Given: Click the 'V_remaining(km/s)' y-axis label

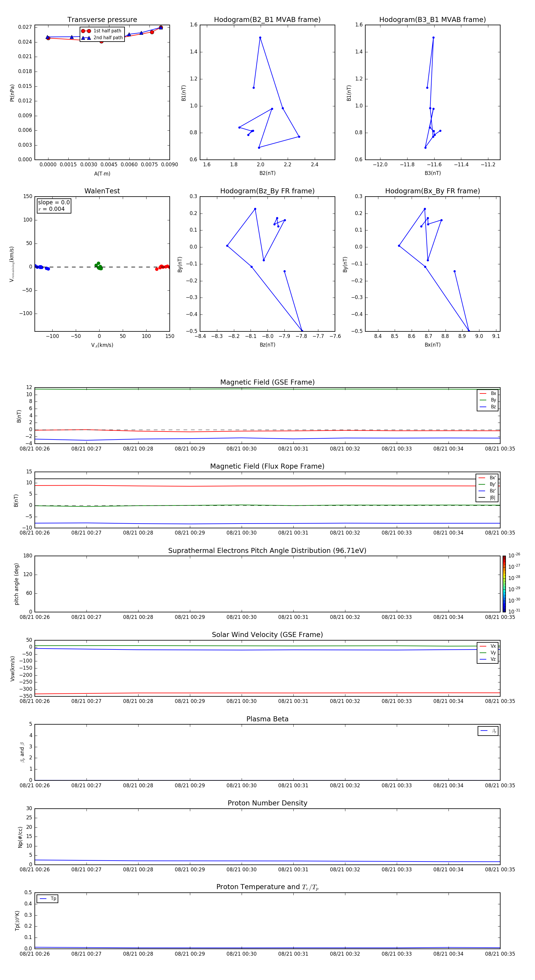Looking at the screenshot, I should coord(12,264).
